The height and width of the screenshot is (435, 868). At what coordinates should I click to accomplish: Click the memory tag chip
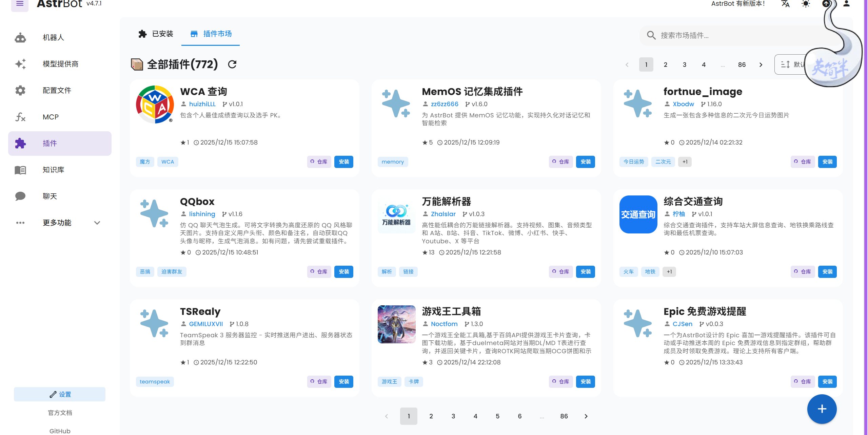(393, 162)
